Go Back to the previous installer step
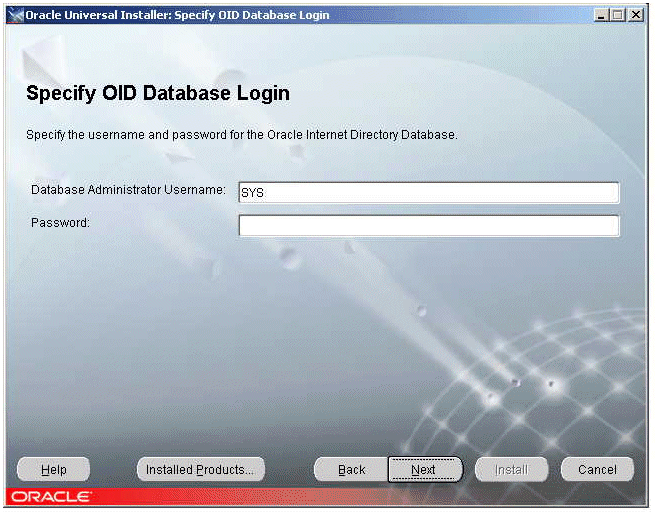 (x=351, y=469)
